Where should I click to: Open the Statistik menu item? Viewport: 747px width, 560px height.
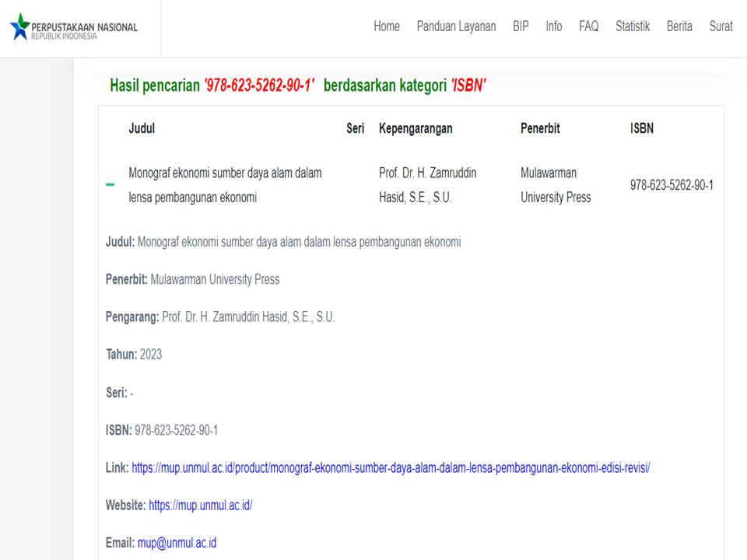(x=632, y=26)
